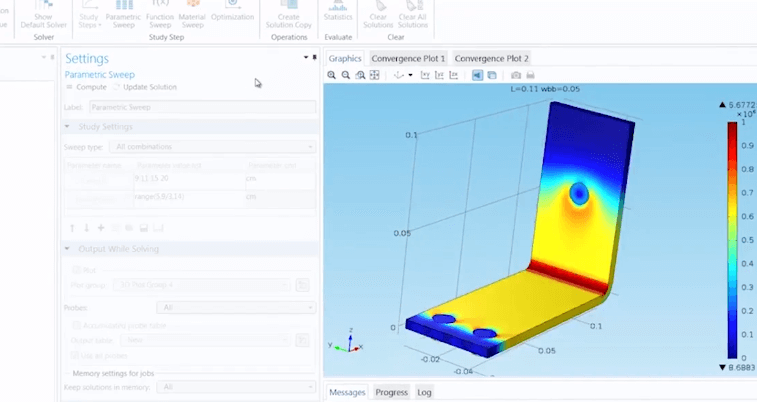Click the Material Sweep ribbon icon
757x402 pixels.
(193, 14)
